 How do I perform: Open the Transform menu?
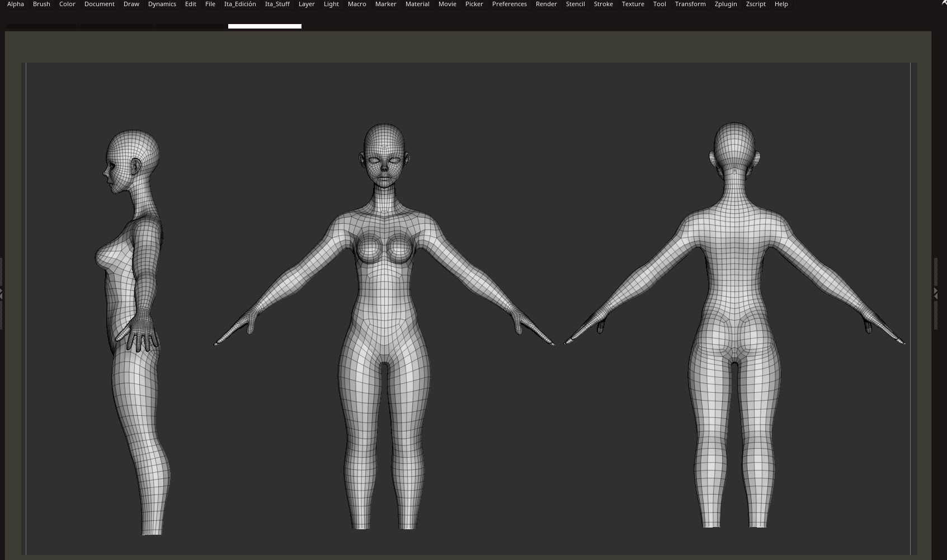[690, 4]
